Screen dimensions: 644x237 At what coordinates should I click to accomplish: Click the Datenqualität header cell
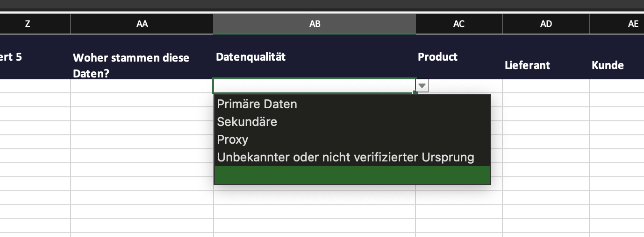pyautogui.click(x=315, y=57)
